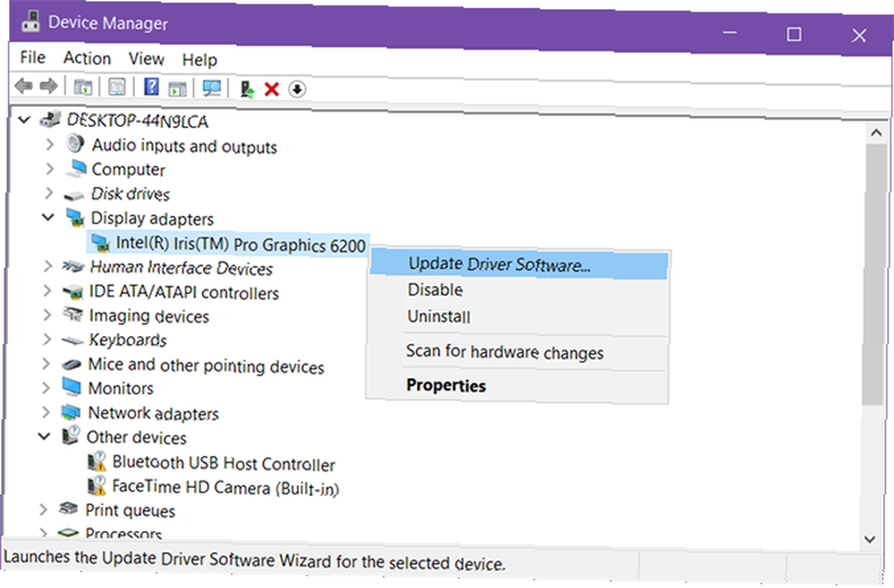Click the Other devices question mark icon
Image resolution: width=894 pixels, height=588 pixels.
(x=70, y=435)
